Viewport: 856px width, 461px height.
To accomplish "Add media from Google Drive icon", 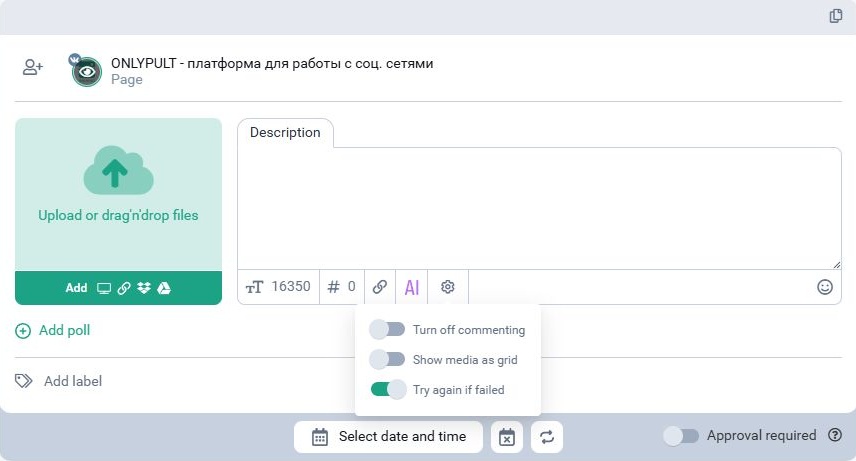I will (164, 288).
